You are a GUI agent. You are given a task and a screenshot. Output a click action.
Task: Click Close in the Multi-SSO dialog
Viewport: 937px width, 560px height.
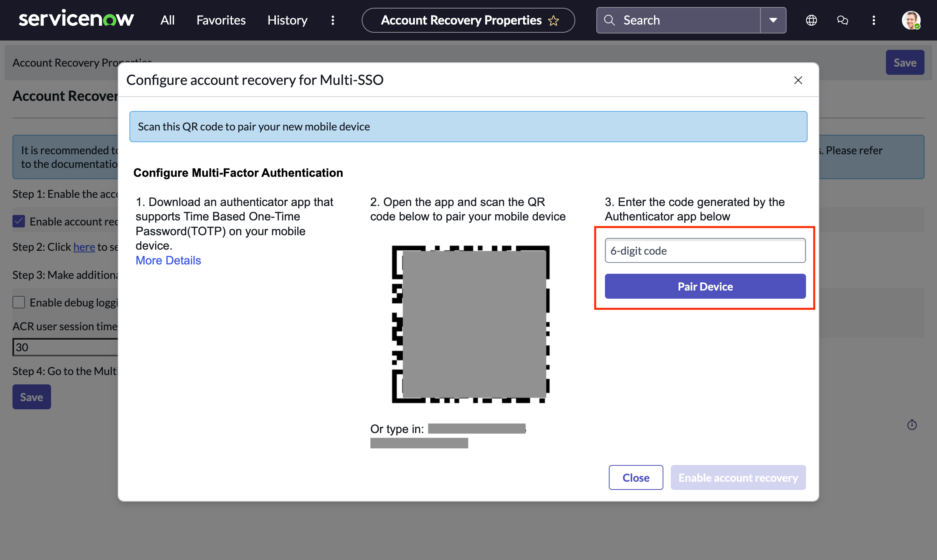pyautogui.click(x=635, y=477)
